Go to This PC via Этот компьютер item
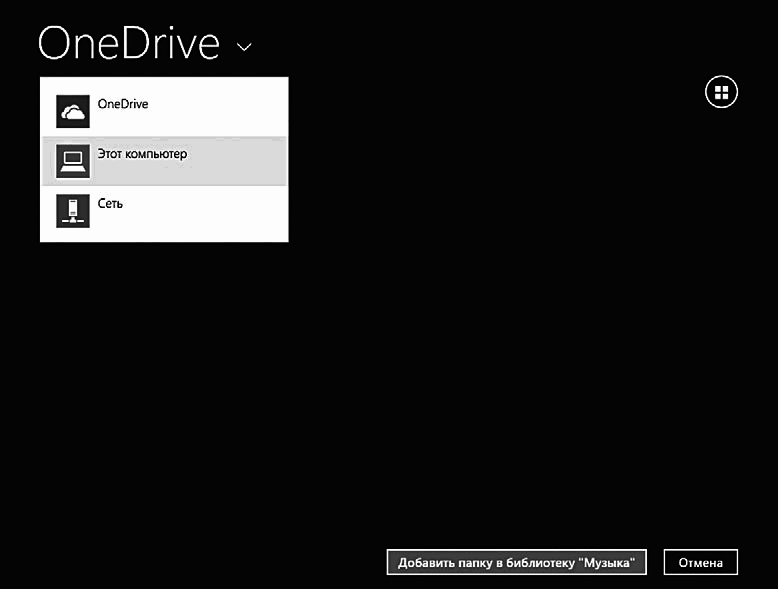The image size is (778, 589). pos(164,161)
